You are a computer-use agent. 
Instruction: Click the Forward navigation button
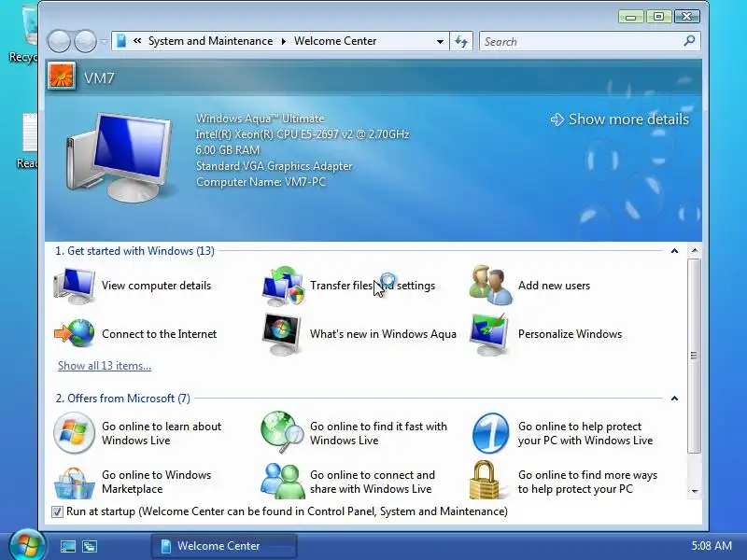click(x=85, y=41)
